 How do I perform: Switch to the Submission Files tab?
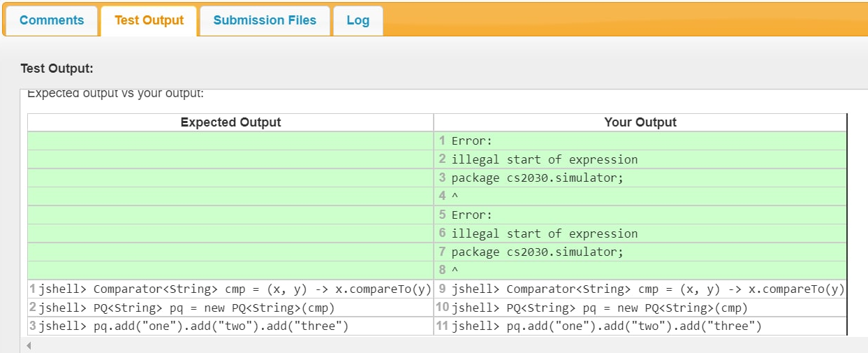265,20
